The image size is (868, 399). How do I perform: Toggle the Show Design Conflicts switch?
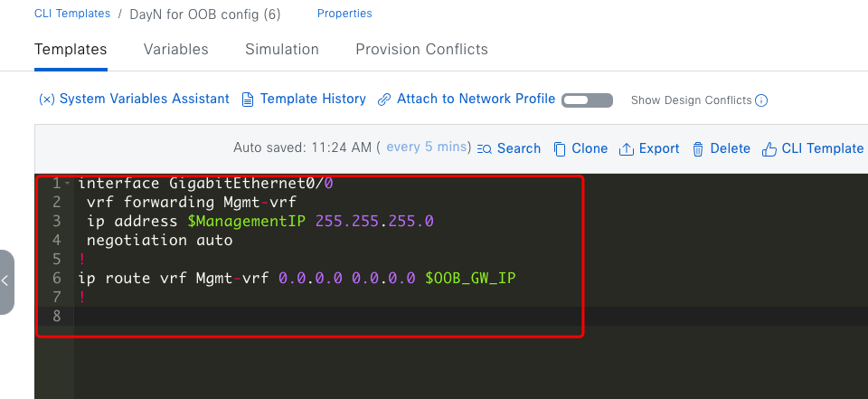(x=587, y=100)
